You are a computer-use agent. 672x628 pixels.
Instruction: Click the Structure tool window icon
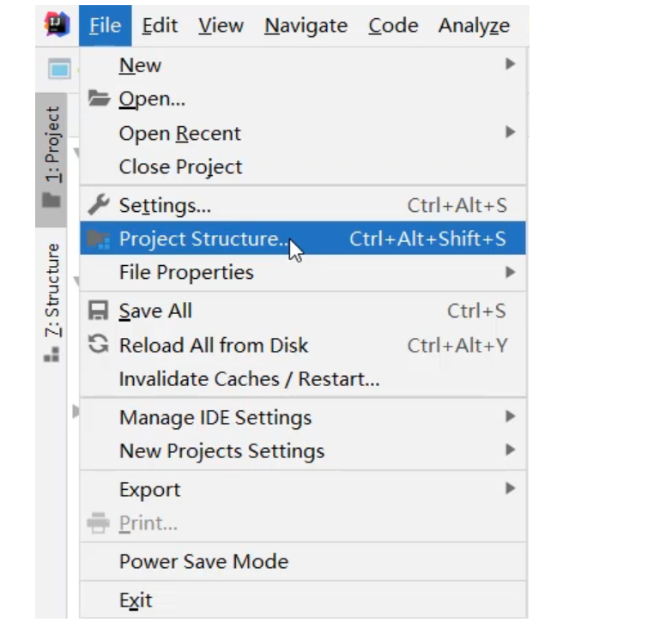pyautogui.click(x=51, y=353)
